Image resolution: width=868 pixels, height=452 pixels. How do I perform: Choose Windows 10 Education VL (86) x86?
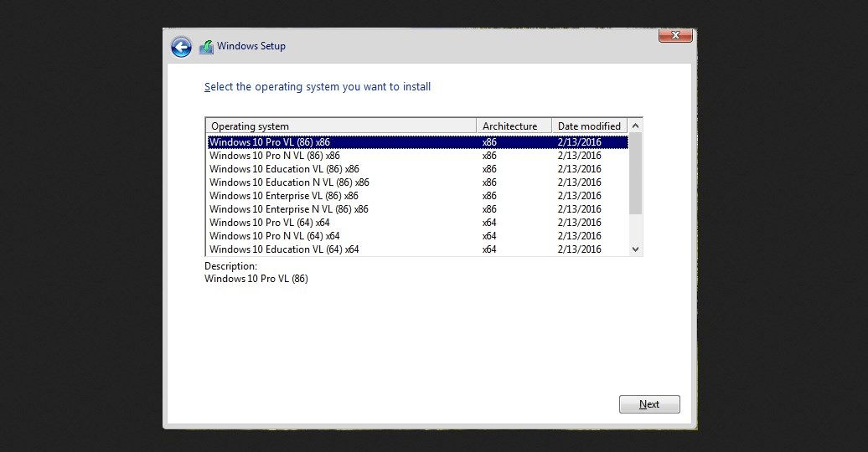tap(284, 169)
